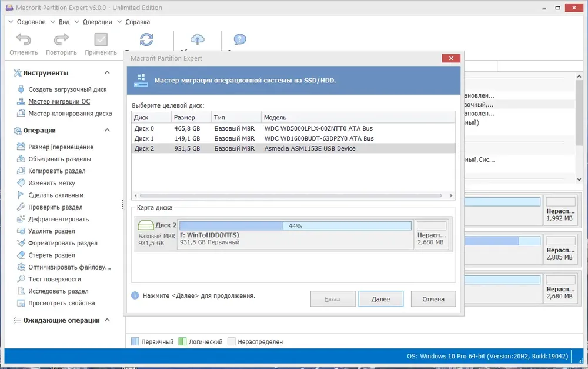Click the Проверить раздел wrench icon
588x369 pixels.
pyautogui.click(x=21, y=207)
